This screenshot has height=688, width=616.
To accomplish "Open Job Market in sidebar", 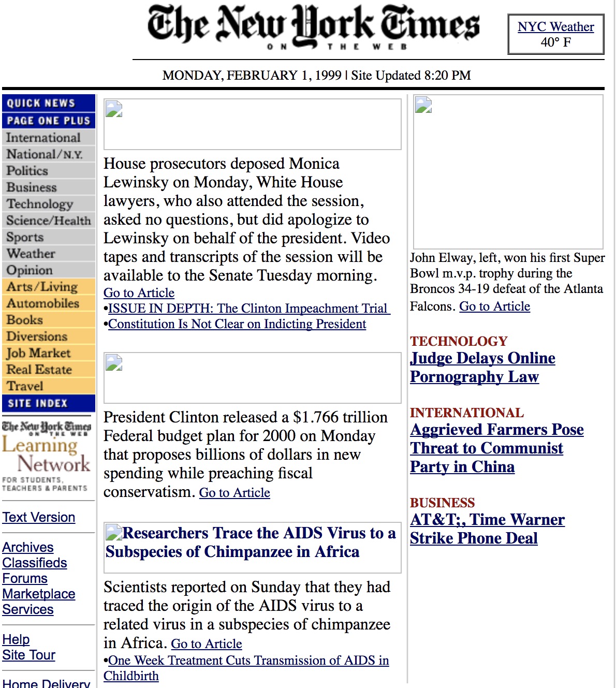I will click(38, 353).
